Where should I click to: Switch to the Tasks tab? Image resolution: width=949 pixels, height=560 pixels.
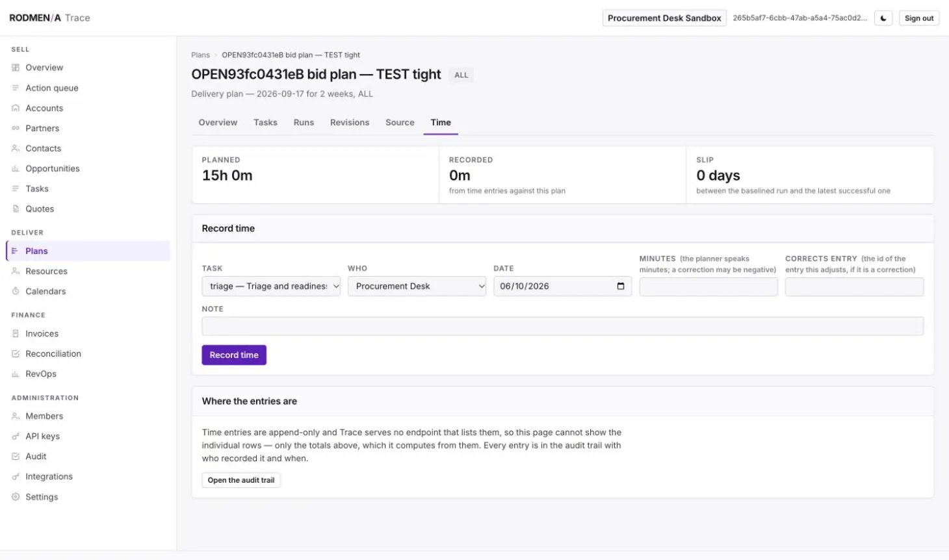coord(265,122)
